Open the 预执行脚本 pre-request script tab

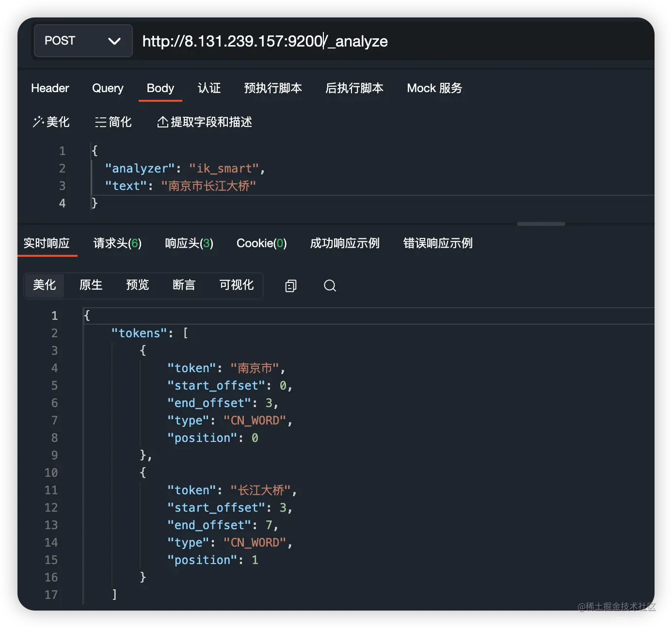pyautogui.click(x=273, y=88)
